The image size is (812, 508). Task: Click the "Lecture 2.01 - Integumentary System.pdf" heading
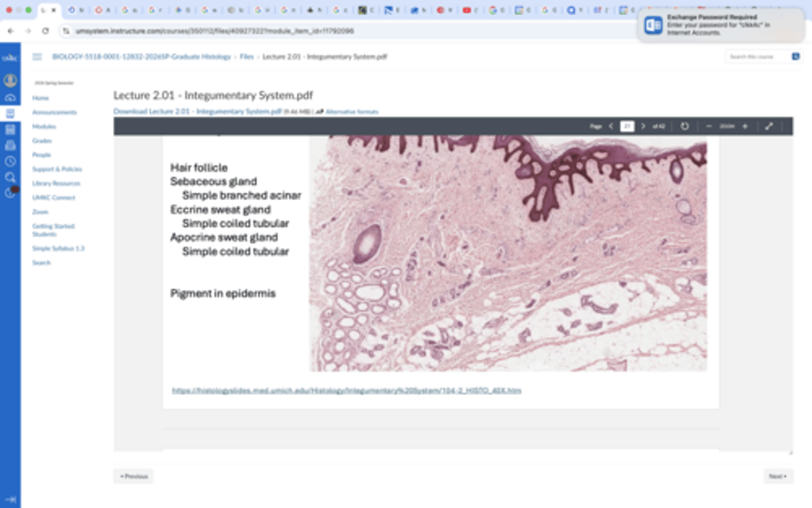tap(213, 95)
